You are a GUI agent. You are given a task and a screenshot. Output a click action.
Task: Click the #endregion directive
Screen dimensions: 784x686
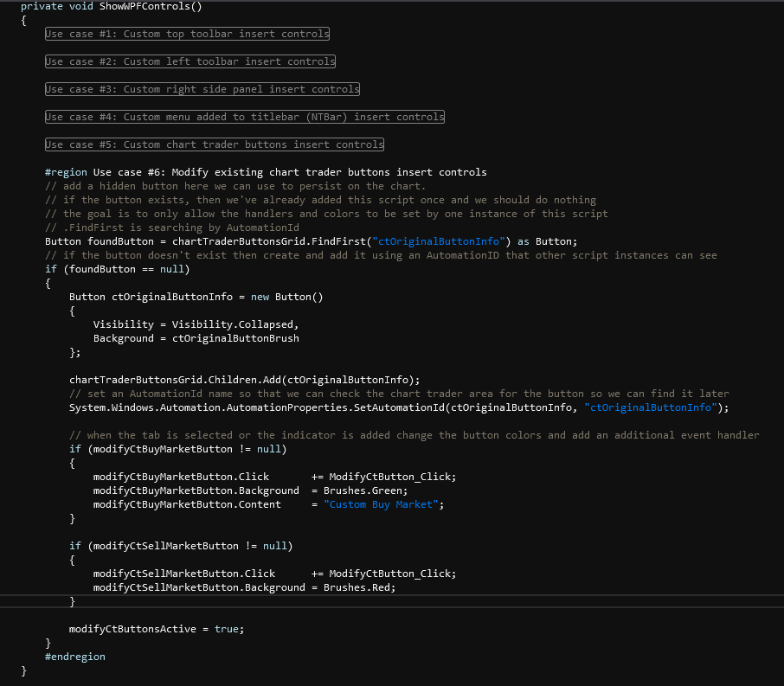pos(75,657)
